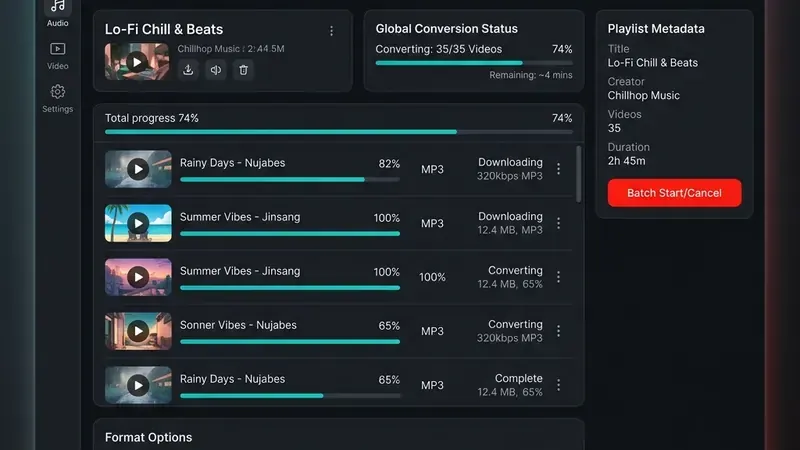Select MP3 format on Rainy Days Complete row
Image resolution: width=800 pixels, height=450 pixels.
coord(432,386)
